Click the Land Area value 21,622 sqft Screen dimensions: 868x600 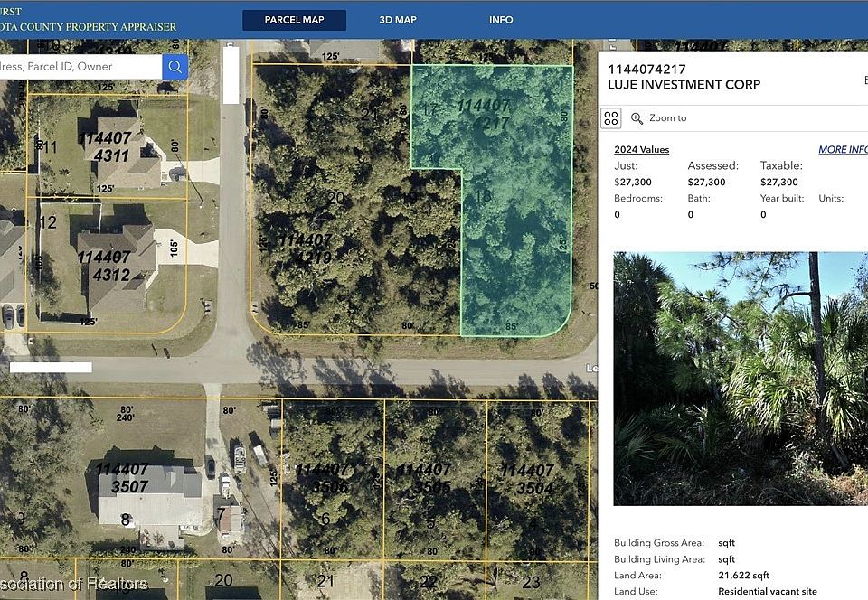(x=743, y=576)
